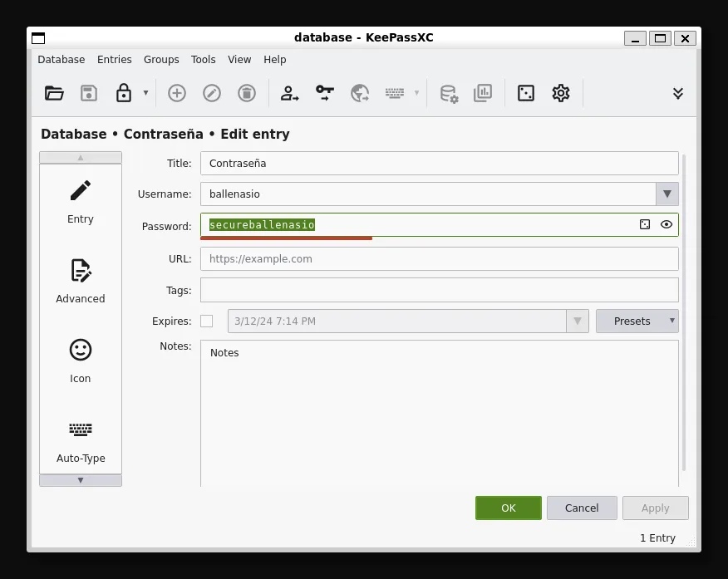The height and width of the screenshot is (579, 728).
Task: Click the URL field
Action: pos(440,259)
